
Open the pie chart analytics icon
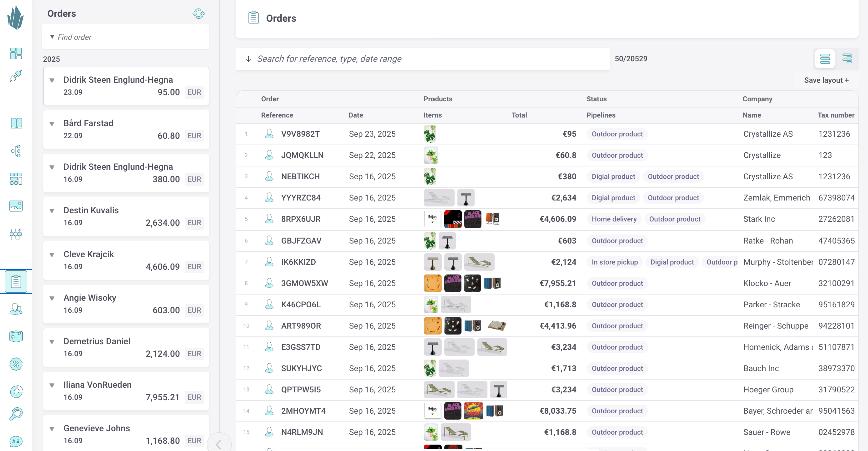[x=16, y=391]
